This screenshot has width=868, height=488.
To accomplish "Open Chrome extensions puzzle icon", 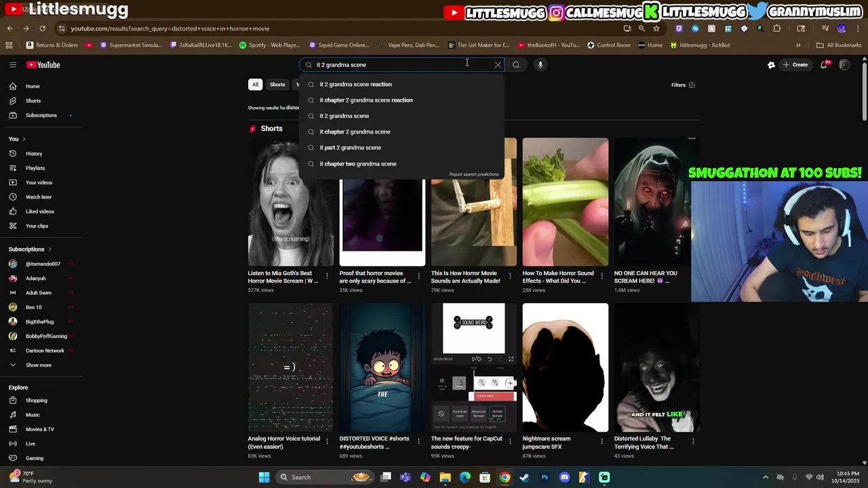I will pos(777,28).
